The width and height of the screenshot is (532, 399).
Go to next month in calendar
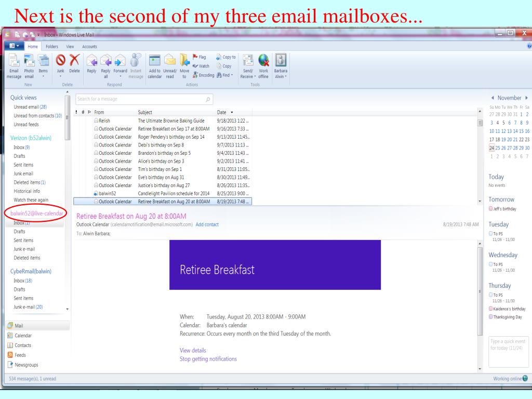[527, 98]
